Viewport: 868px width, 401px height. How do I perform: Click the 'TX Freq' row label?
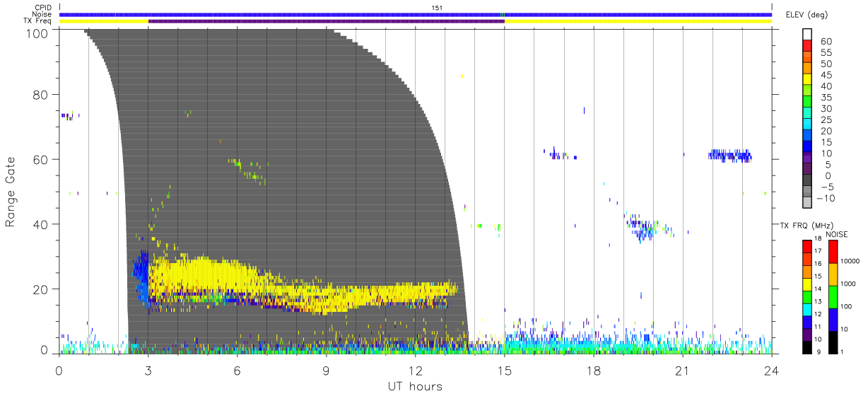coord(39,21)
